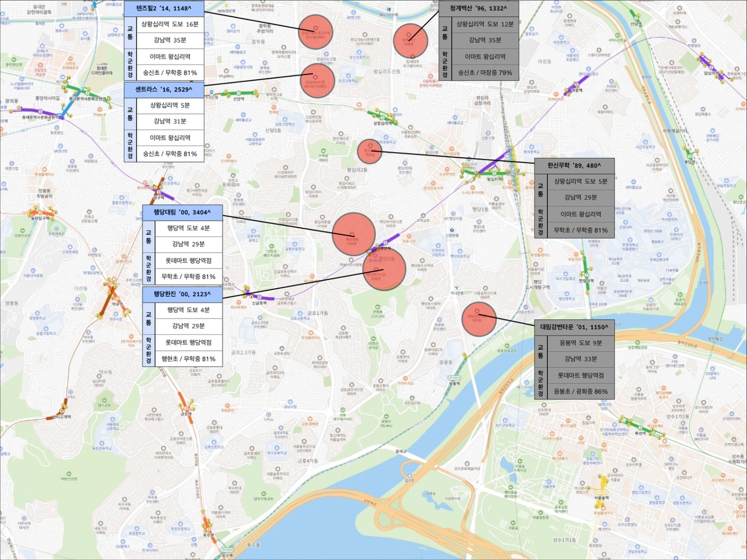
Task: Select "행당역 도보 4분" in 행당한진 box
Action: (x=189, y=310)
